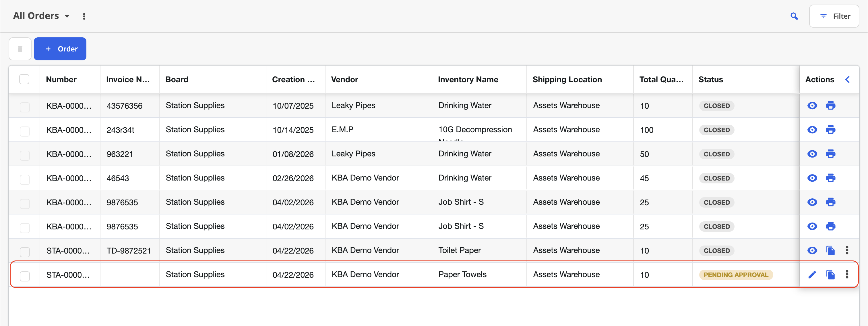Click the trash delete button
This screenshot has height=326, width=868.
click(20, 49)
